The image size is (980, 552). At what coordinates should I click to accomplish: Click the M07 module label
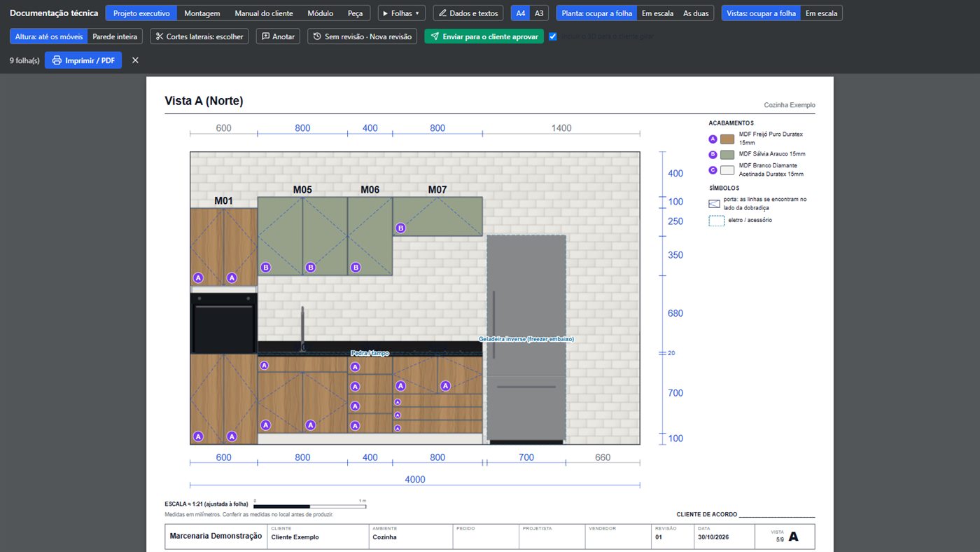tap(437, 190)
